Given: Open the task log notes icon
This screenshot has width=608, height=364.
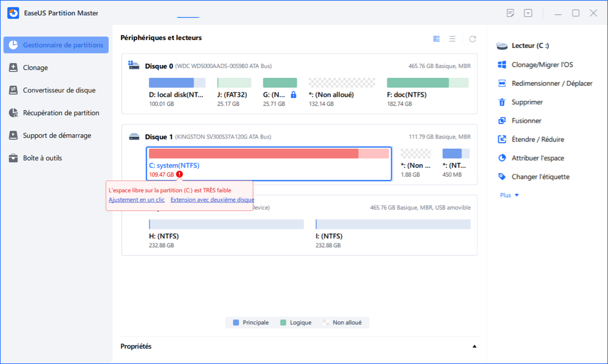Looking at the screenshot, I should point(510,13).
